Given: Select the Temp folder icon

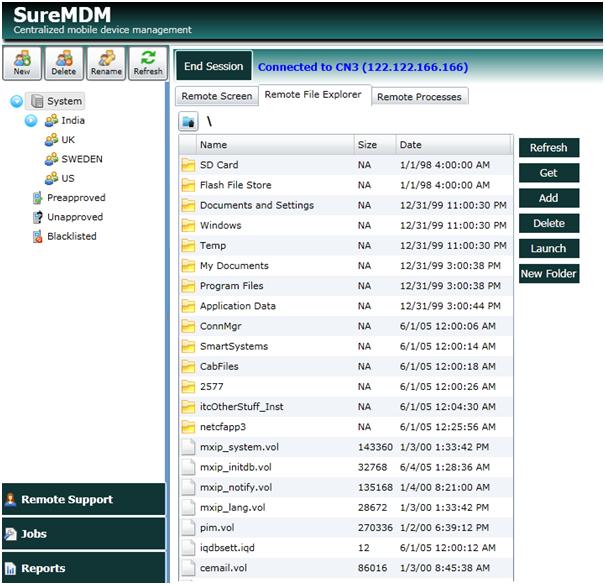Looking at the screenshot, I should (188, 245).
